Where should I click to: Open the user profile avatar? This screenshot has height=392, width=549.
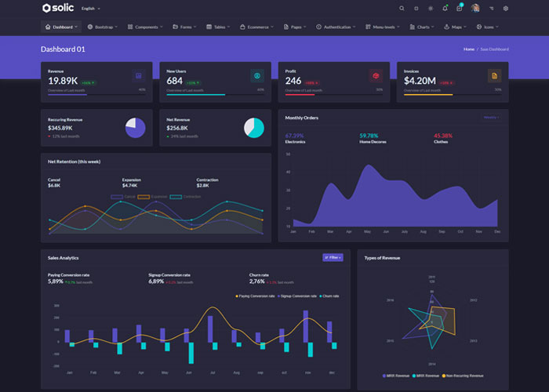coord(475,9)
